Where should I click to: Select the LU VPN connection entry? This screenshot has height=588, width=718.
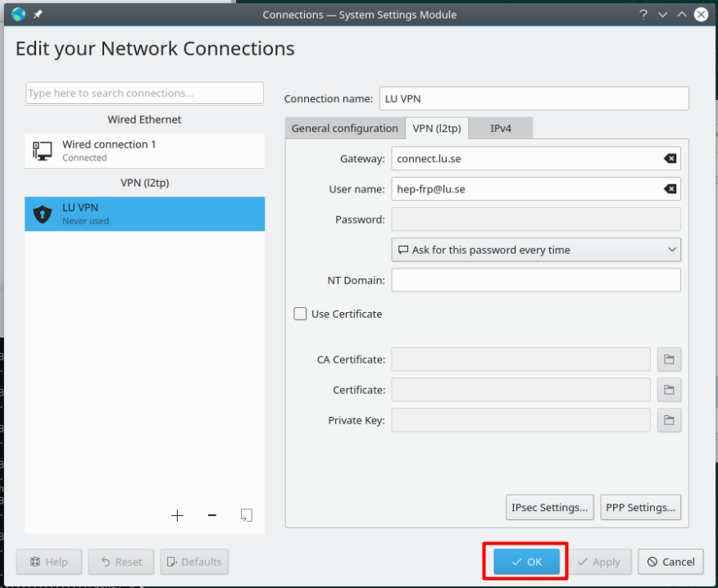[145, 214]
